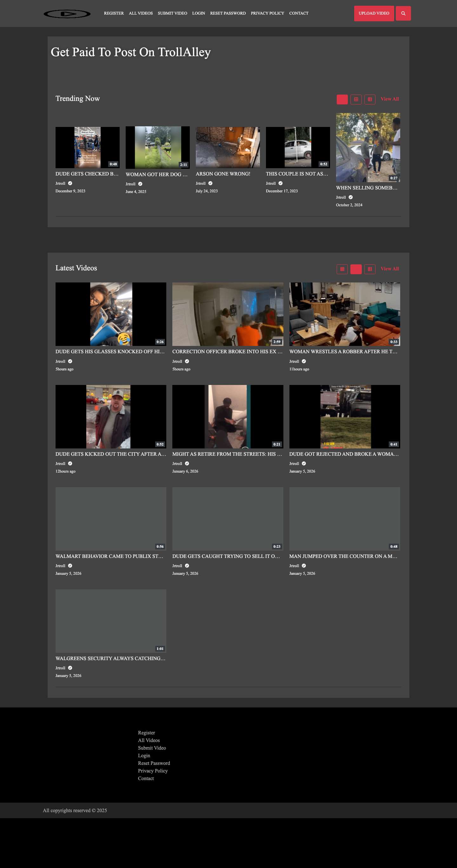Open the Woman Got Her Dog trending thumbnail
The image size is (457, 868).
[157, 148]
